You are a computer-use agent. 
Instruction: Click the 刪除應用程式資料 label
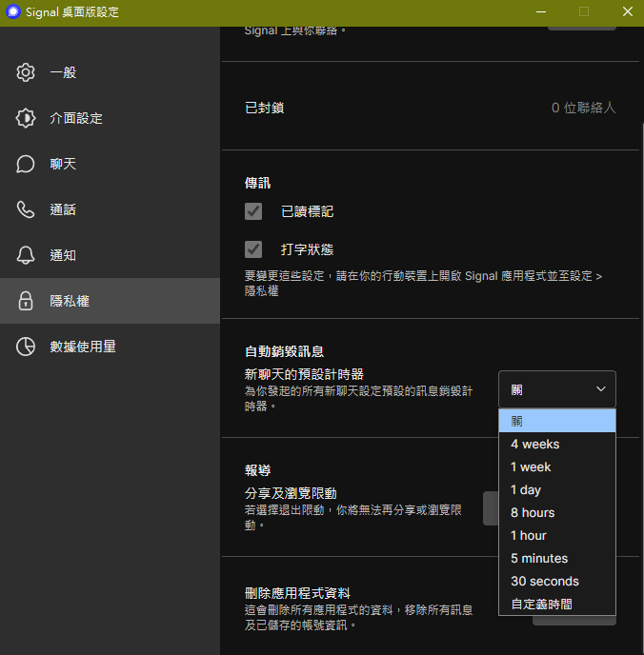coord(297,593)
